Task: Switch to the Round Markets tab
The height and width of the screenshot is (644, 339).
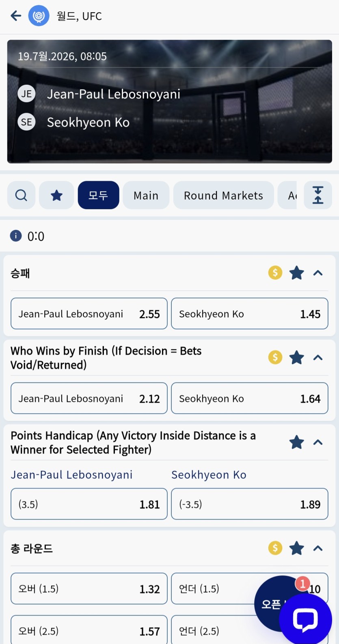Action: (224, 195)
